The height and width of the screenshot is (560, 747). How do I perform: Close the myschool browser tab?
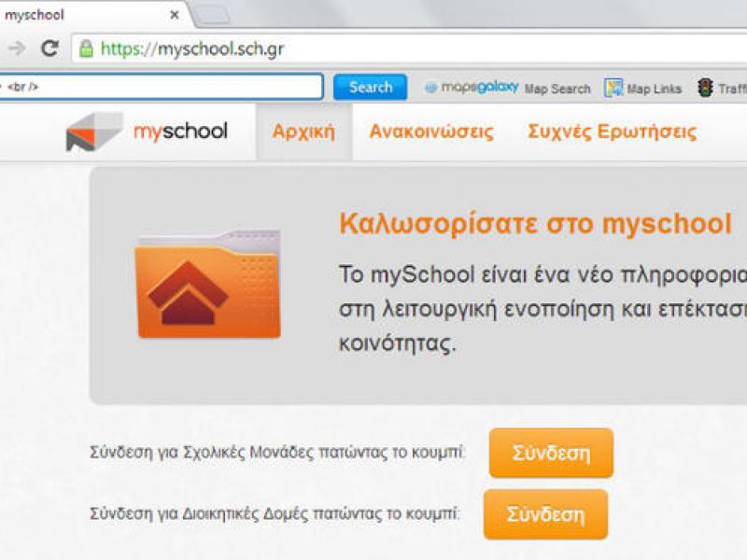tap(174, 14)
